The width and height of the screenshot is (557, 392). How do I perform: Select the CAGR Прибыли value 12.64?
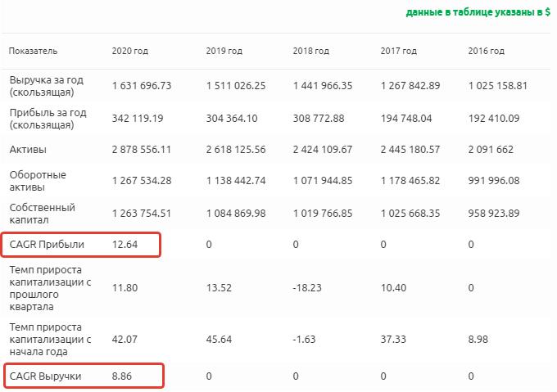coord(125,244)
